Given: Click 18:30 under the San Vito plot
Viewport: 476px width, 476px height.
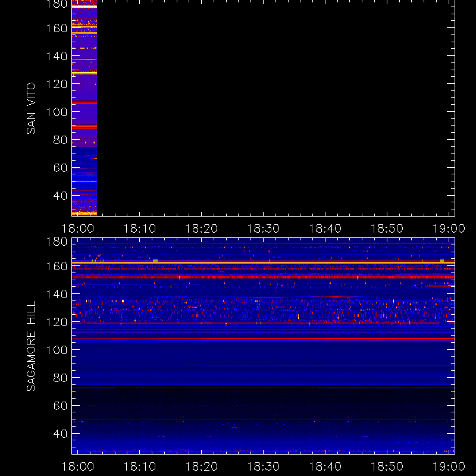Looking at the screenshot, I should (263, 228).
